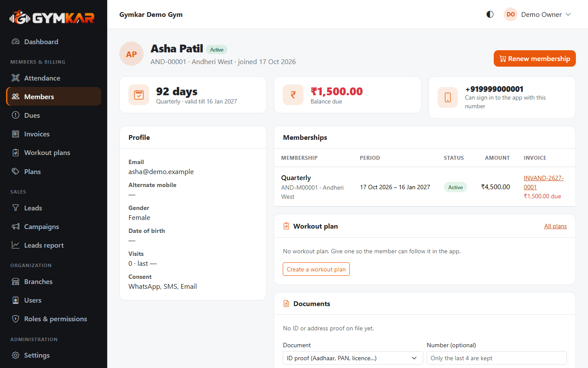The image size is (588, 368).
Task: Click the rupee icon on Balance due card
Action: point(293,95)
